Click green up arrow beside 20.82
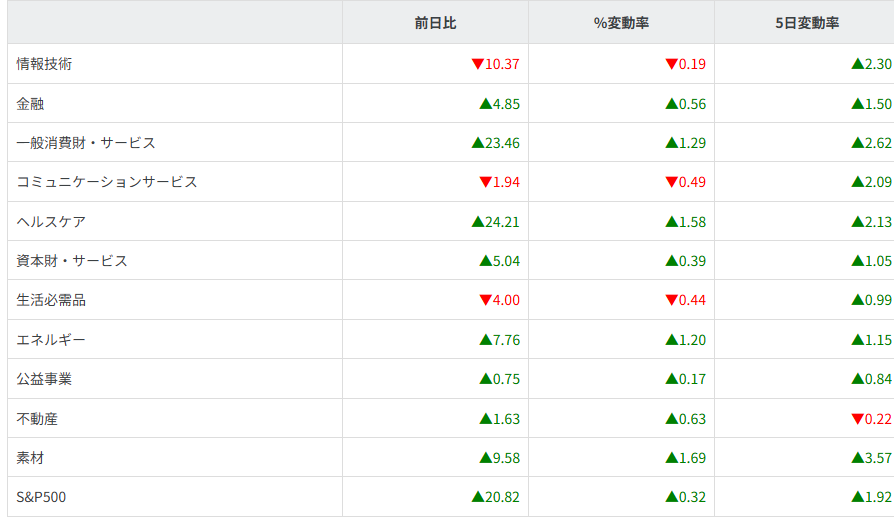 click(x=477, y=497)
